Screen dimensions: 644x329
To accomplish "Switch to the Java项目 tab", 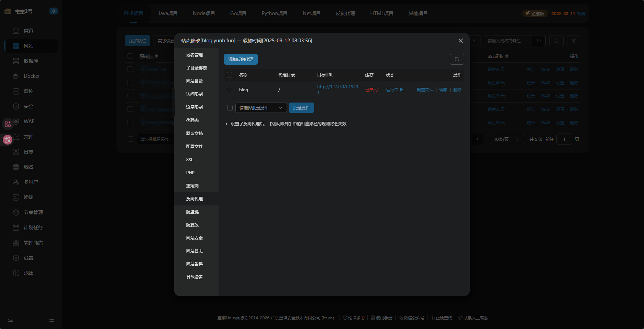I will coord(168,13).
